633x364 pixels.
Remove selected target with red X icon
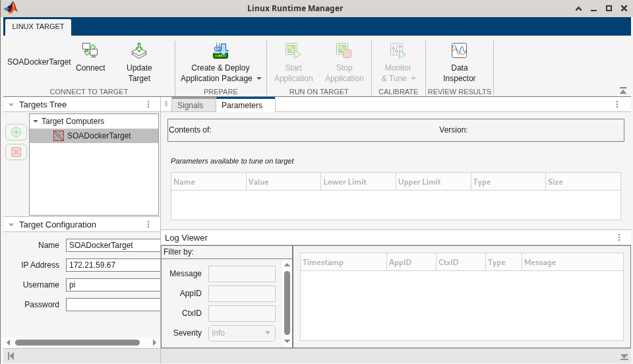(x=16, y=152)
